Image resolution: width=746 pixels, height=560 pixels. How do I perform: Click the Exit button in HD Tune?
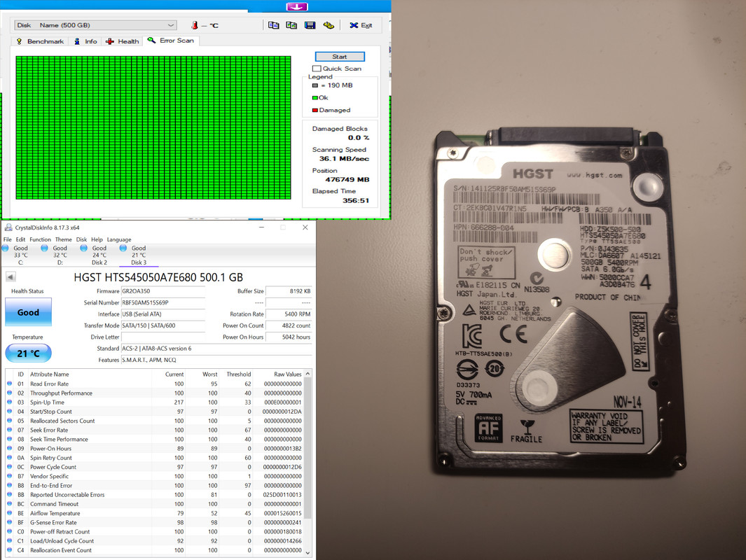[361, 25]
